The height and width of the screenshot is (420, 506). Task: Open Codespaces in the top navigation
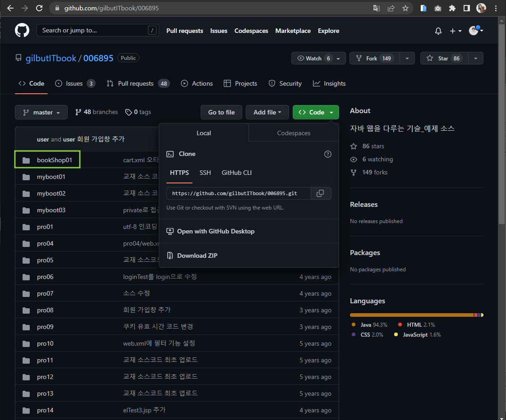pyautogui.click(x=251, y=31)
